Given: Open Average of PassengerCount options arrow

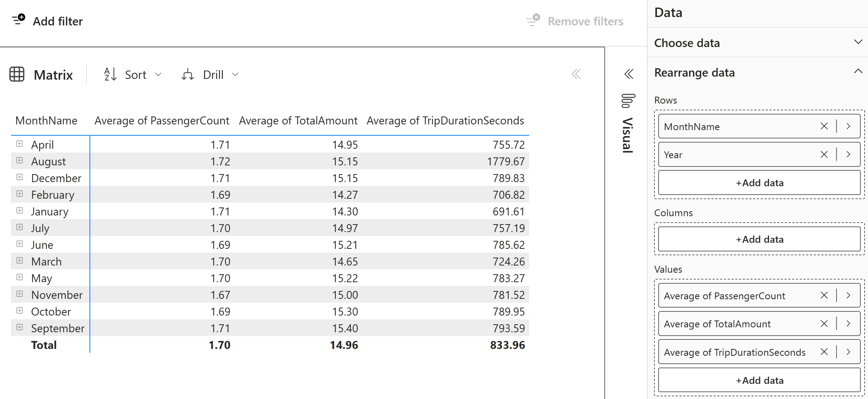Looking at the screenshot, I should pyautogui.click(x=849, y=295).
